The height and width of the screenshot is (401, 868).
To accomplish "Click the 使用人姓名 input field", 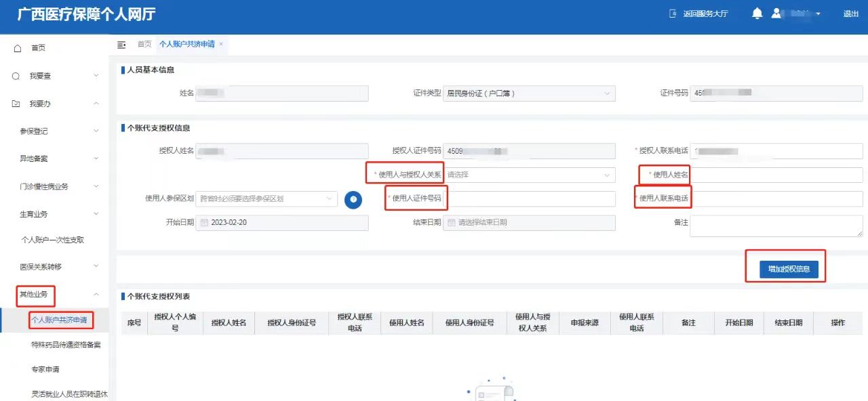I will (x=776, y=175).
